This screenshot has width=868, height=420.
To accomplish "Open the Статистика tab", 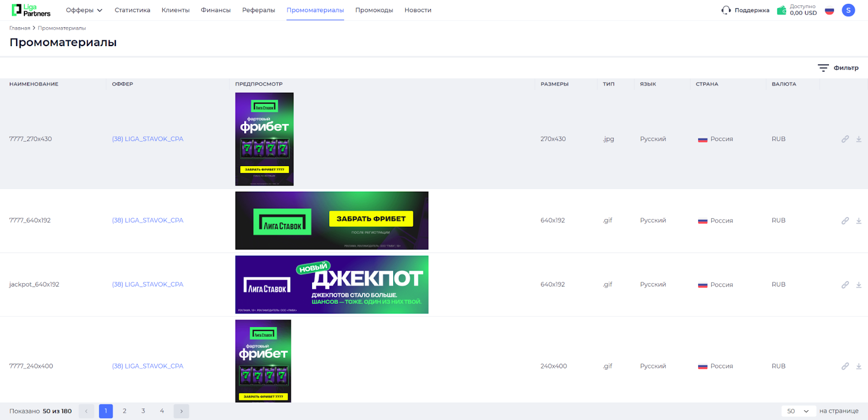I will pyautogui.click(x=132, y=10).
